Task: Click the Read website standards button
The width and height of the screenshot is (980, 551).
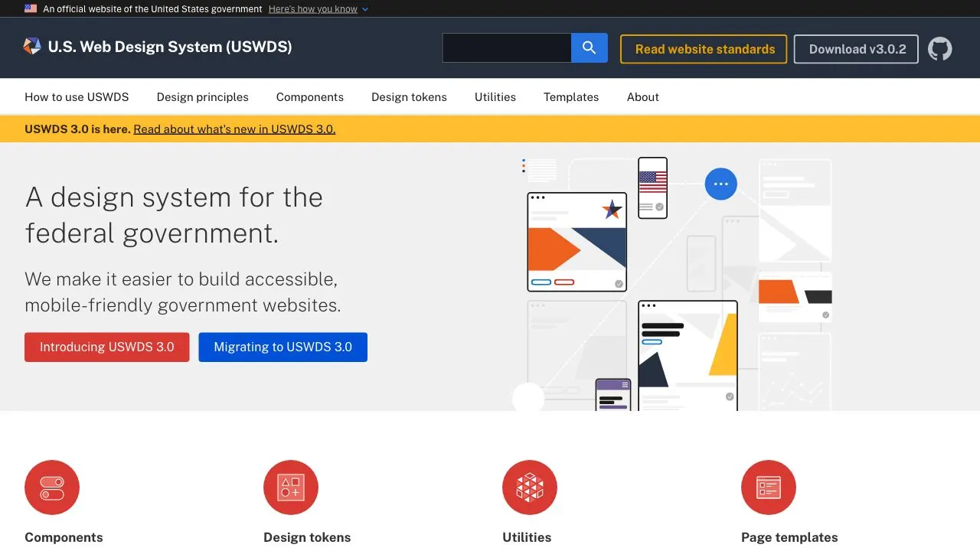Action: [x=704, y=49]
